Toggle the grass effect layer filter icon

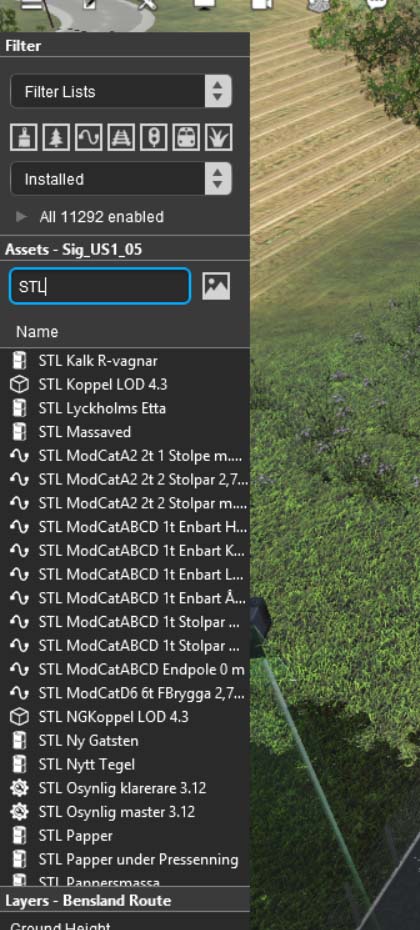point(218,138)
